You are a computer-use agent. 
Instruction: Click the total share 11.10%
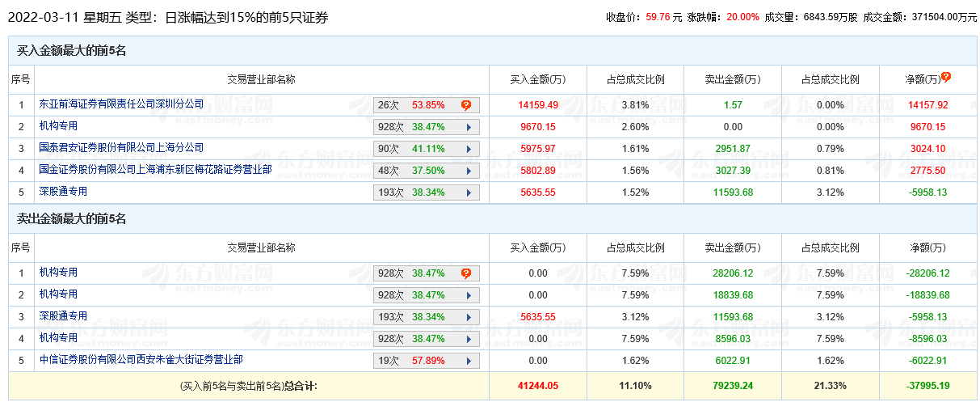tap(636, 386)
